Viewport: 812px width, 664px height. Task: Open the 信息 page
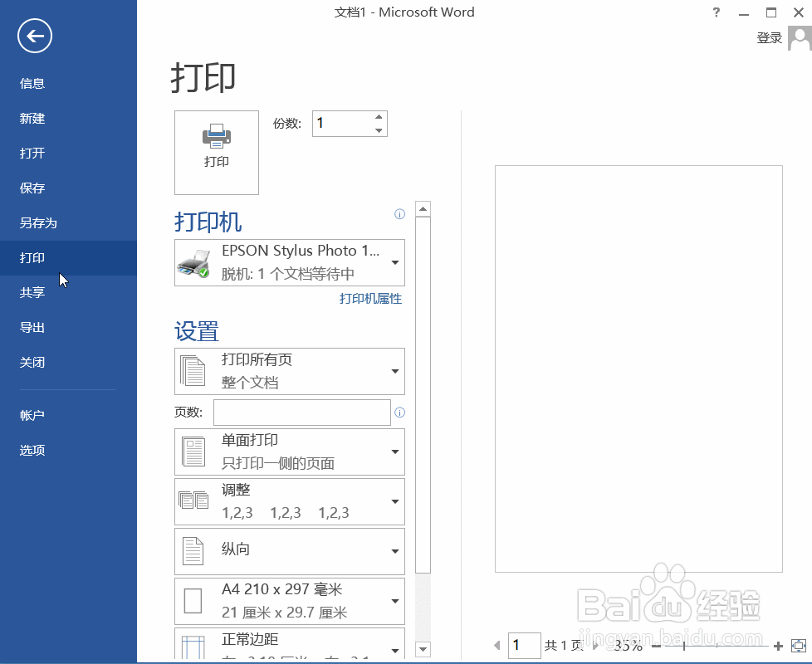tap(32, 83)
